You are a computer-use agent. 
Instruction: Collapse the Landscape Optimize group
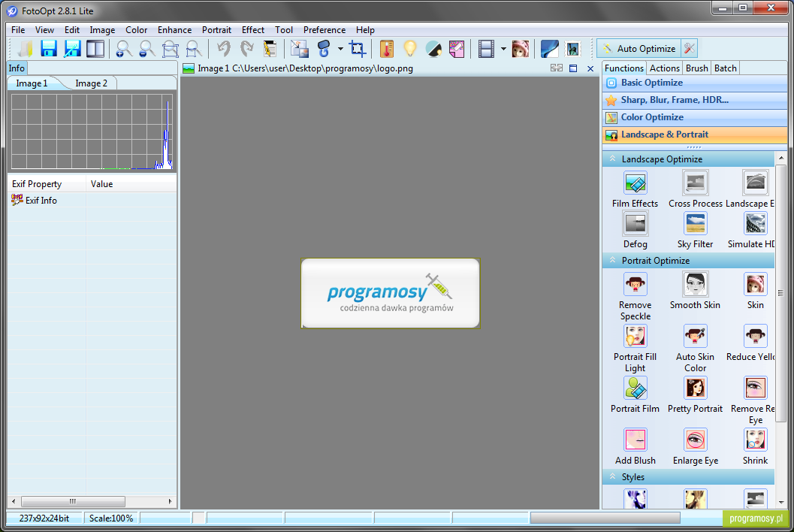coord(688,159)
